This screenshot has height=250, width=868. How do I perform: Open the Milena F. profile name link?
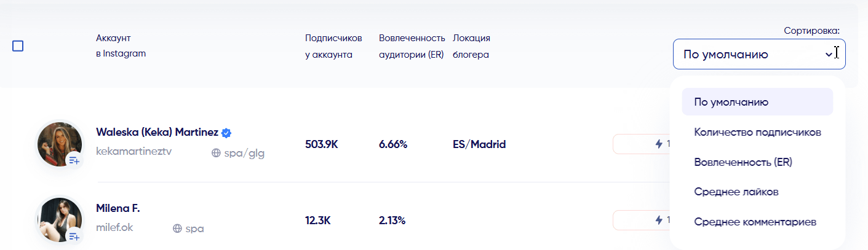click(x=118, y=208)
